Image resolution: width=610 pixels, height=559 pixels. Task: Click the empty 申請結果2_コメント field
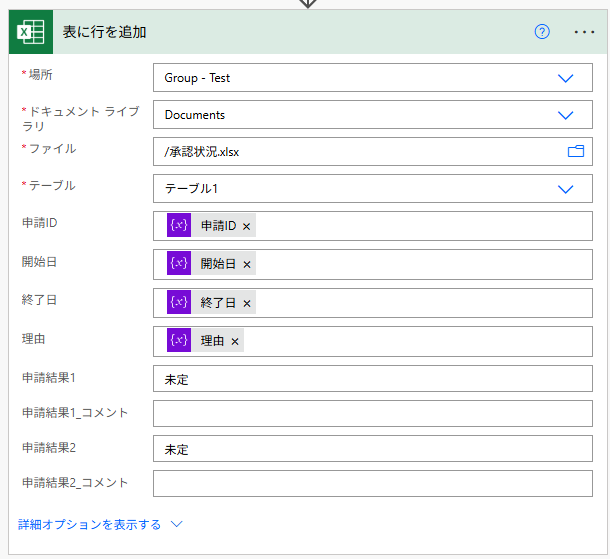click(x=373, y=484)
